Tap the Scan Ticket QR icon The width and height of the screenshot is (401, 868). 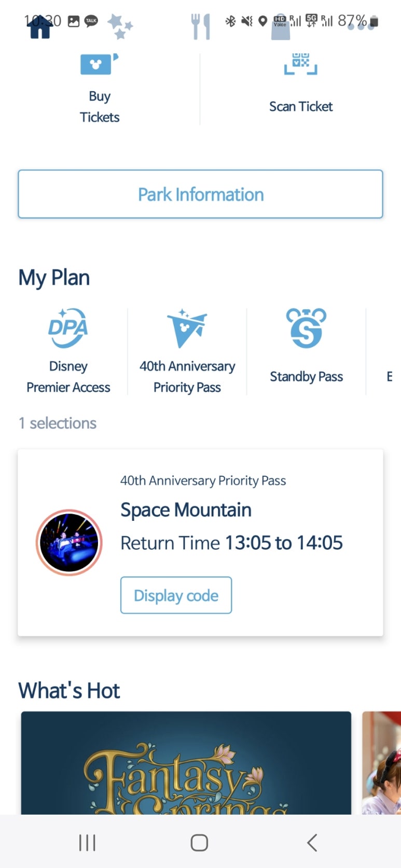pyautogui.click(x=300, y=64)
